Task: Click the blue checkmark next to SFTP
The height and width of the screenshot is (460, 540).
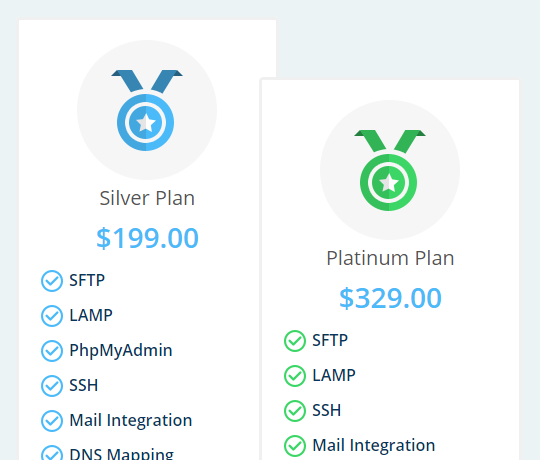Action: tap(52, 281)
